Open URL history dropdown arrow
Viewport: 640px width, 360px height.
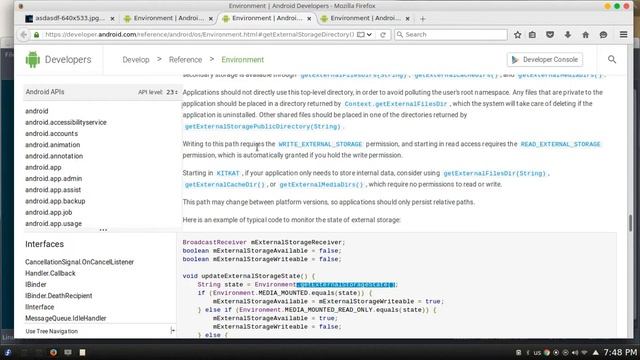pyautogui.click(x=369, y=35)
